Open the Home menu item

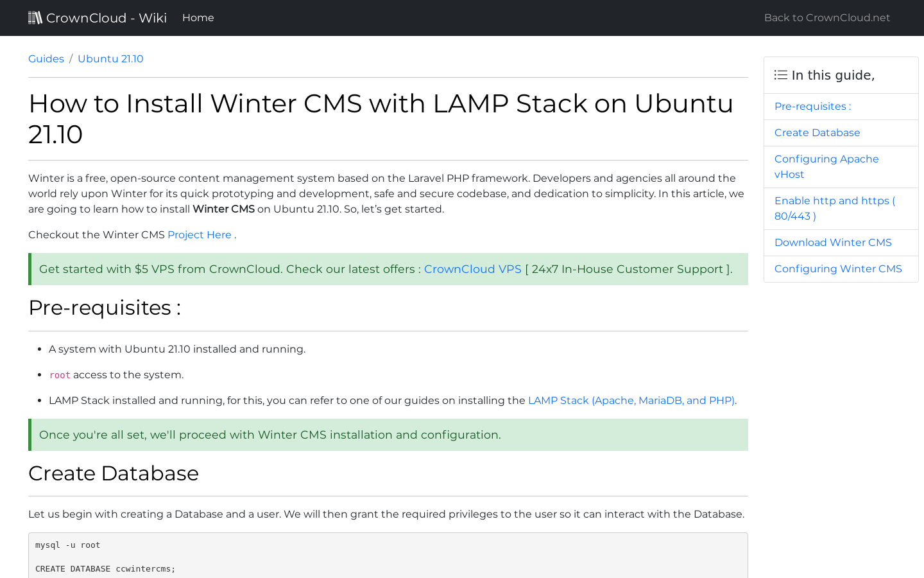point(198,17)
